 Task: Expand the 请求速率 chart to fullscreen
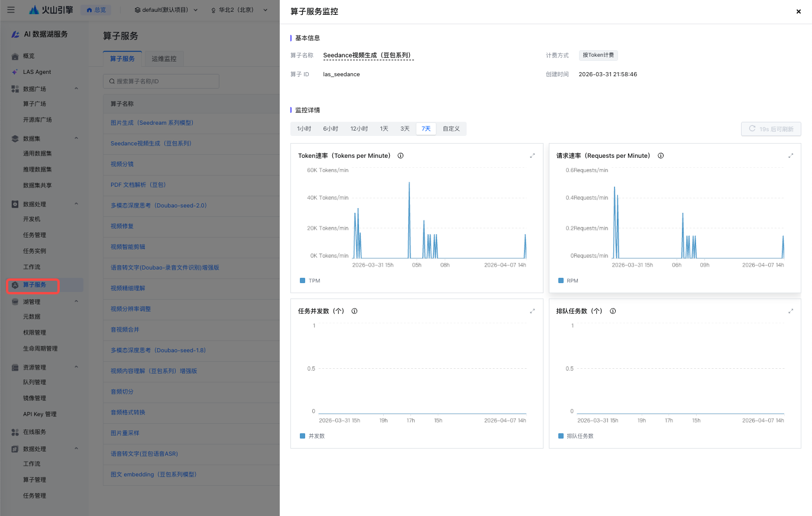pos(791,156)
